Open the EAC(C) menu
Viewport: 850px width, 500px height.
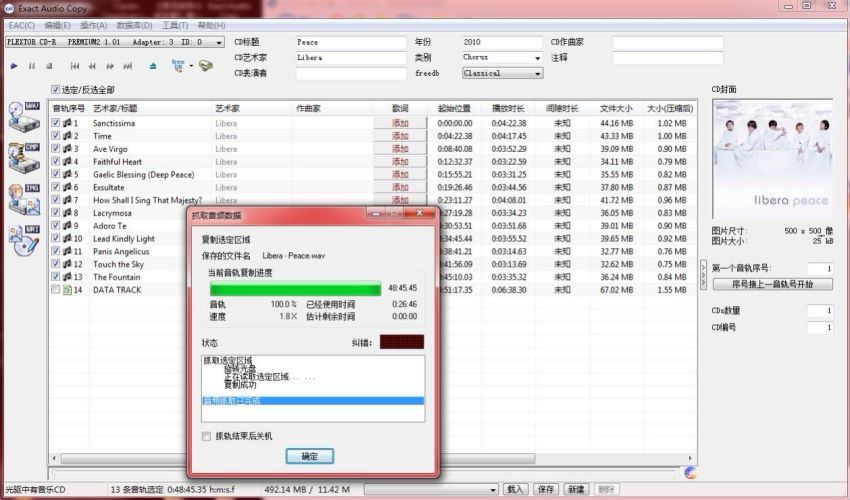coord(22,25)
